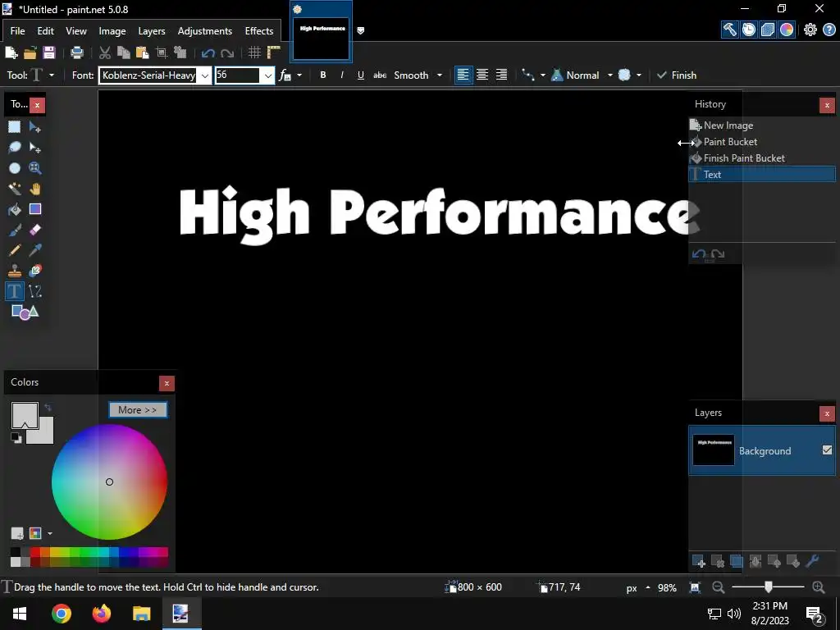This screenshot has height=630, width=840.
Task: Click the Undo arrow in toolbar
Action: pyautogui.click(x=208, y=52)
